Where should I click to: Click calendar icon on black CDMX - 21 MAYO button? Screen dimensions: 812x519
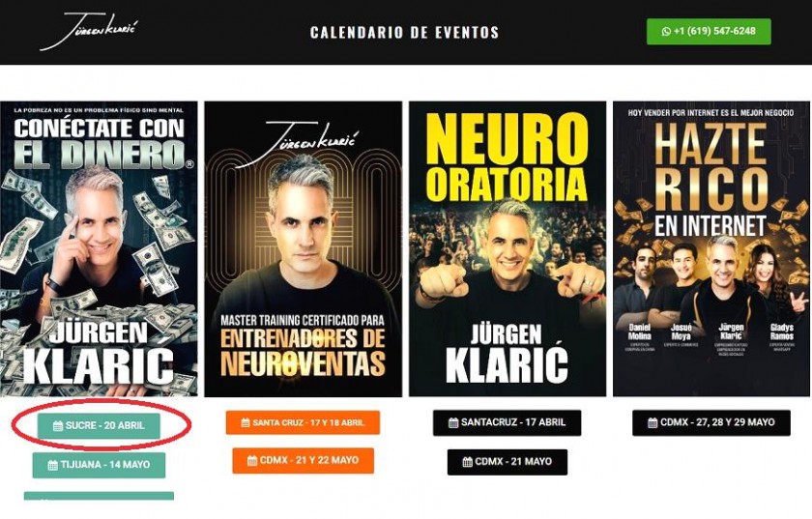pyautogui.click(x=467, y=462)
